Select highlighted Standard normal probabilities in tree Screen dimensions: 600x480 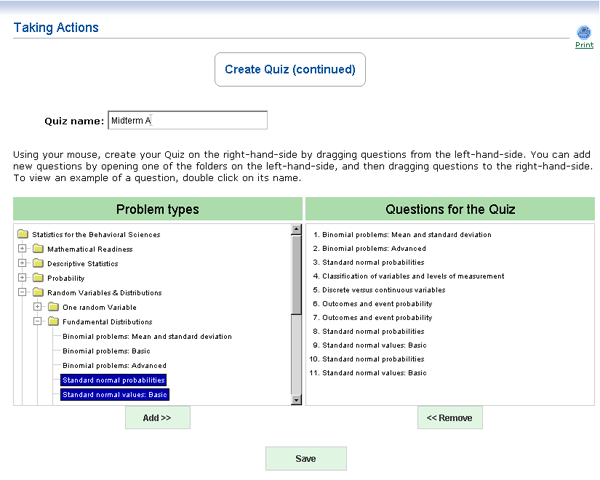tap(113, 380)
